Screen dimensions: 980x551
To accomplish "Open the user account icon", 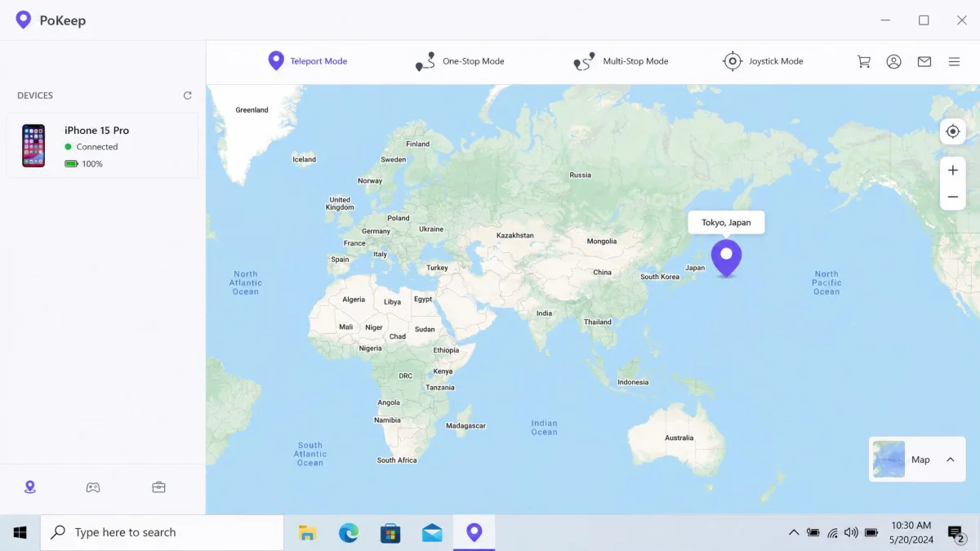I will [893, 61].
